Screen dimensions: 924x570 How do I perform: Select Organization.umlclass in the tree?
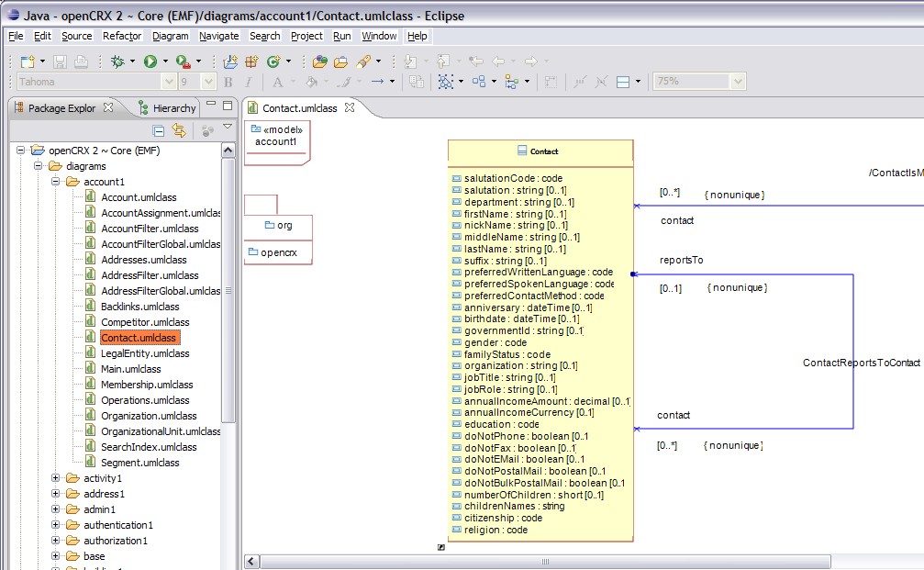coord(149,416)
